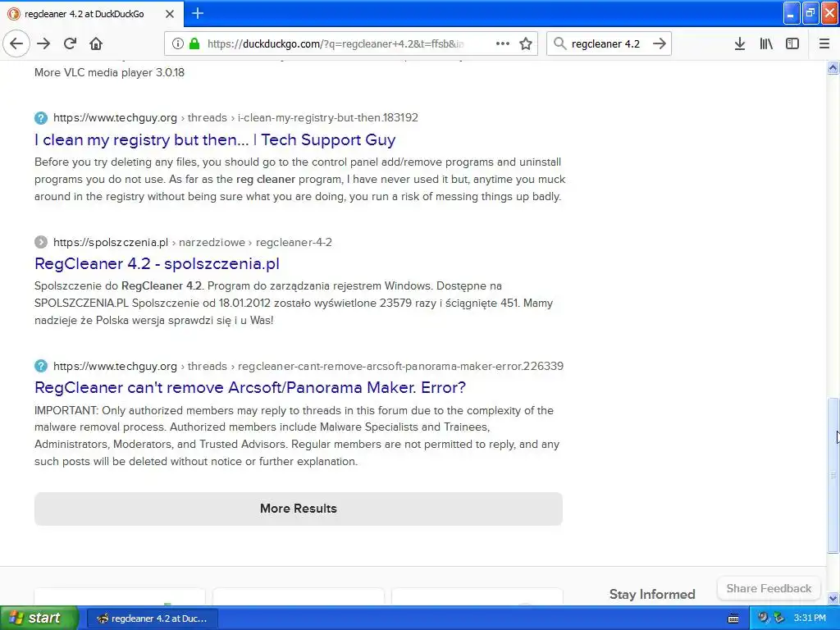This screenshot has width=840, height=630.
Task: Reload the current page
Action: tap(70, 44)
